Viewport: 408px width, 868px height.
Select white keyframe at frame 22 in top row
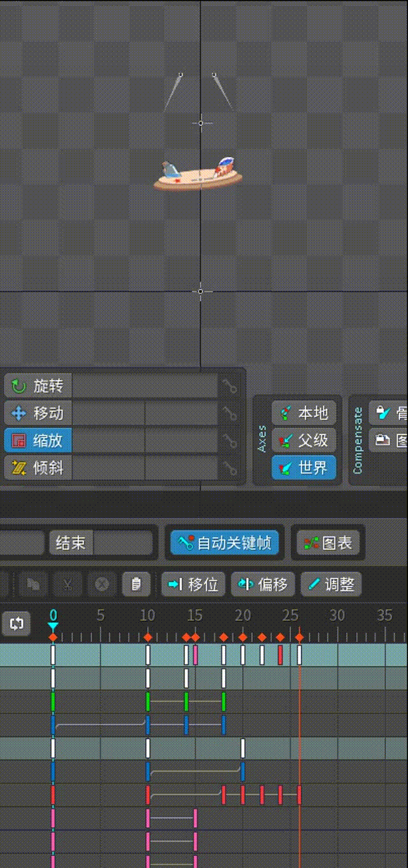(x=261, y=655)
